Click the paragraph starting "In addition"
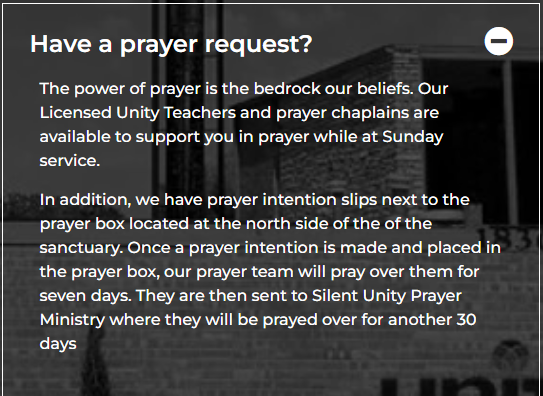Screen dimensions: 543x396 click(x=270, y=272)
